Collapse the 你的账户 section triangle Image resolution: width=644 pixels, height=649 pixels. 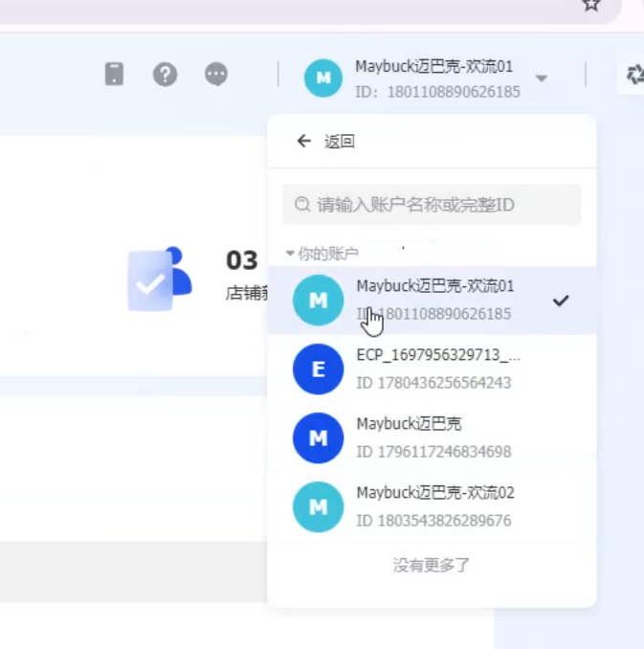(290, 254)
